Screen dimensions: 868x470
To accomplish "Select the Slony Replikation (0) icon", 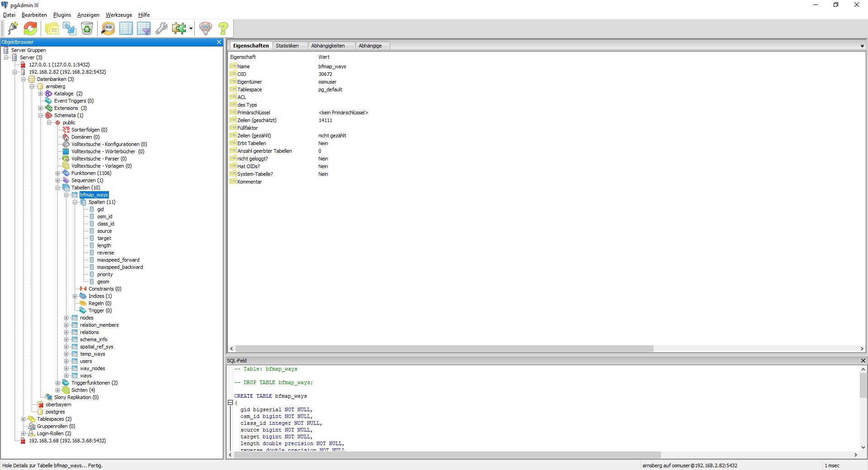I will 49,397.
